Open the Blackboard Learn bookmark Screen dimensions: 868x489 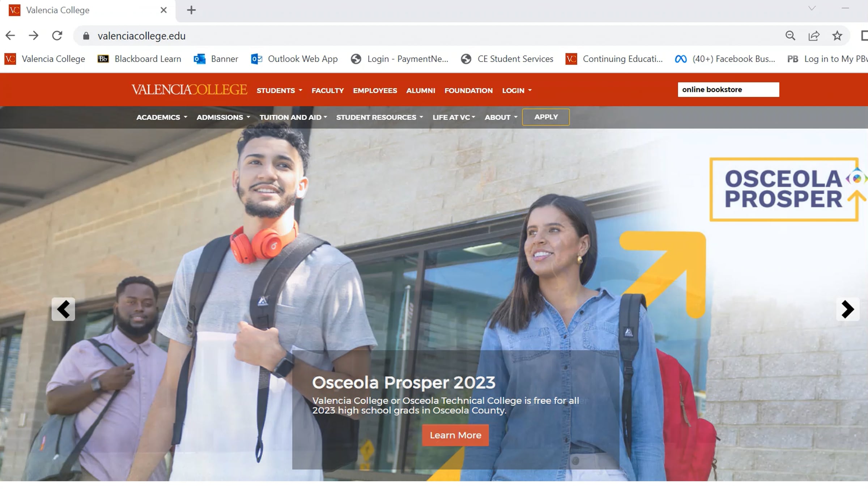[x=139, y=59]
